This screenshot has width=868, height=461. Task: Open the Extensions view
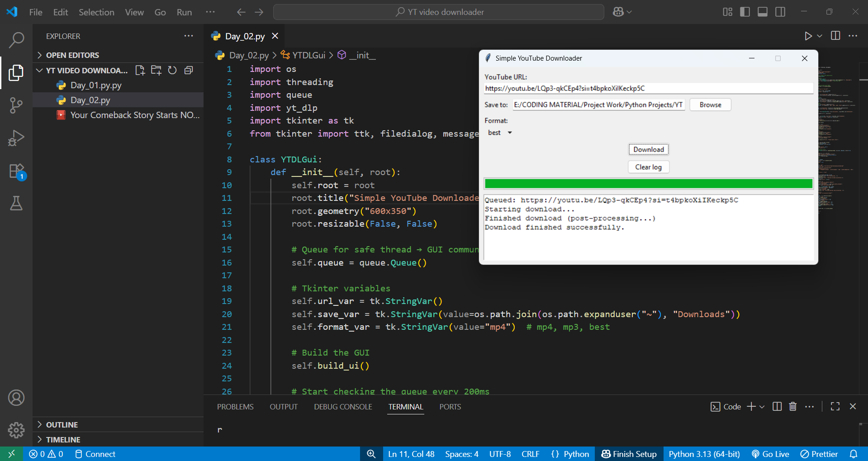16,171
